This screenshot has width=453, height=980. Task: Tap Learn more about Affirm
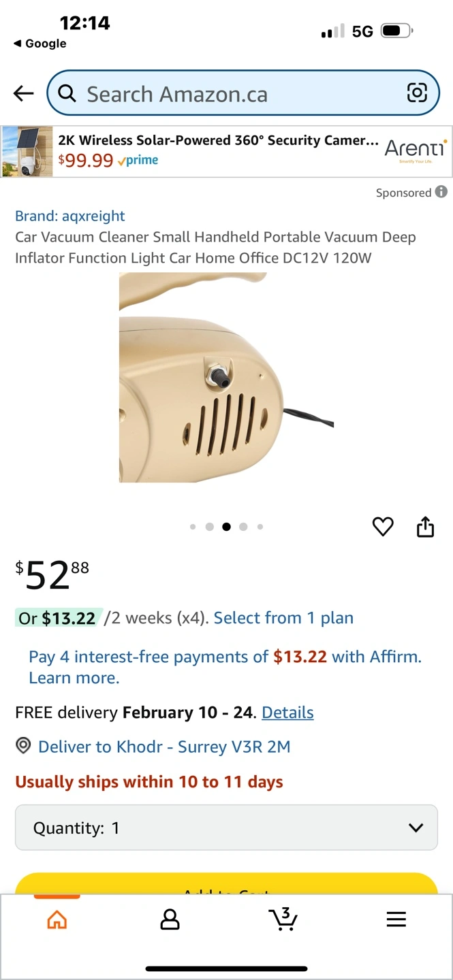click(x=74, y=678)
